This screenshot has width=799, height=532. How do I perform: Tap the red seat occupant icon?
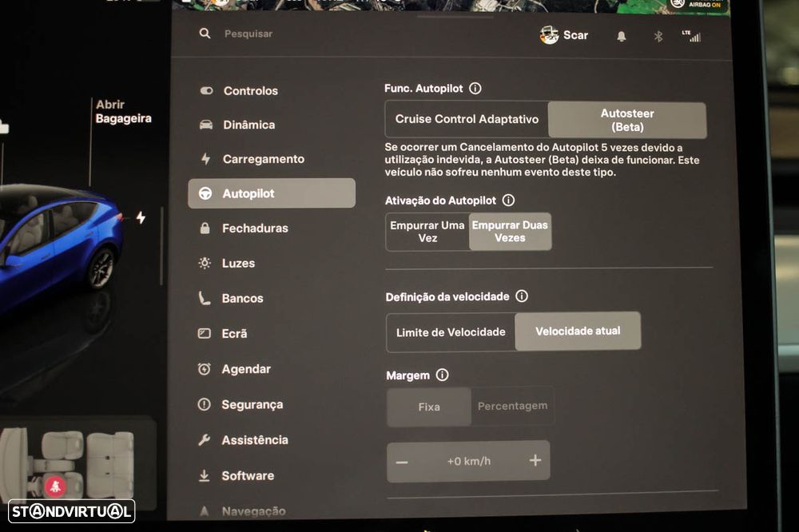pos(56,486)
